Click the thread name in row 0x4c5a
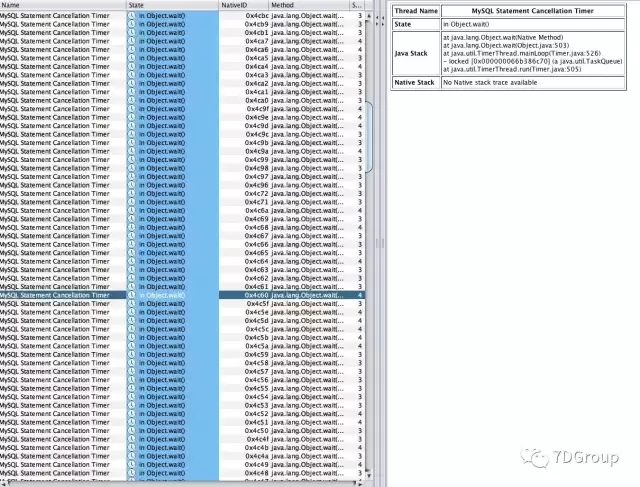Image resolution: width=640 pixels, height=487 pixels. (x=55, y=346)
